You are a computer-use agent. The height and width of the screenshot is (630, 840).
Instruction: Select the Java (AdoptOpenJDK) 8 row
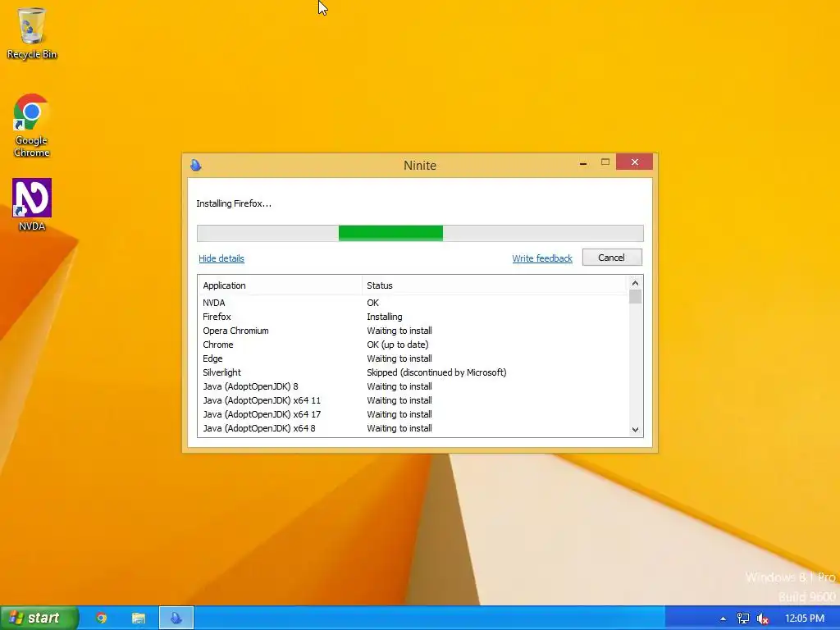pos(413,386)
